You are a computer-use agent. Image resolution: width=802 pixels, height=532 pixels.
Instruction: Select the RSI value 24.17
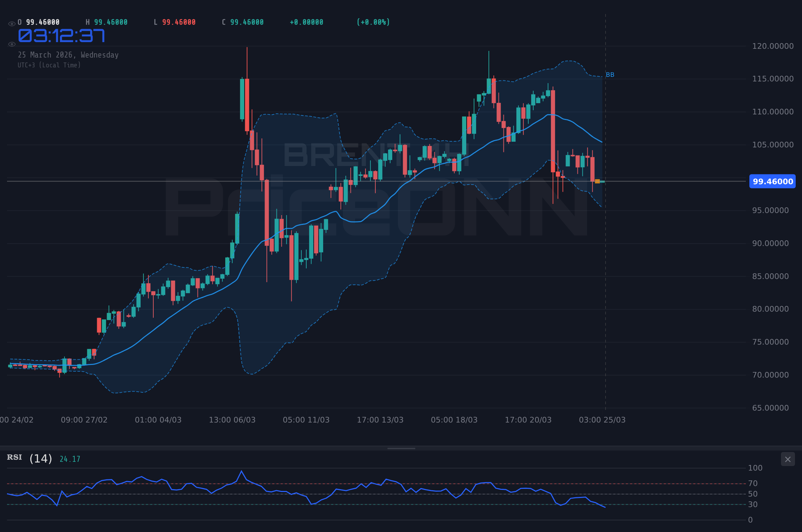(69, 458)
